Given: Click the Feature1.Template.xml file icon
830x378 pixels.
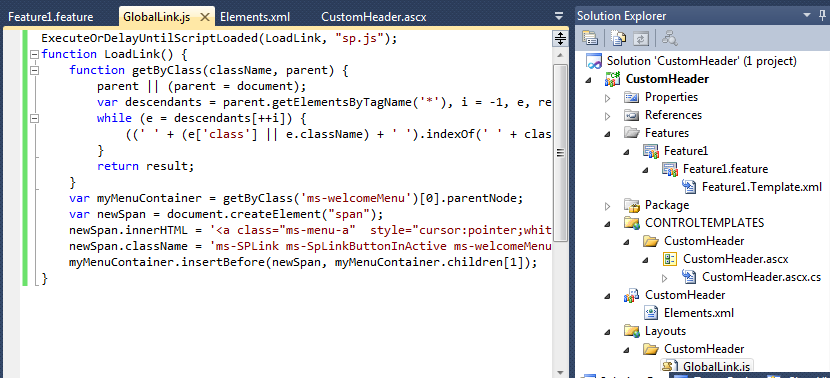Looking at the screenshot, I should [x=689, y=187].
